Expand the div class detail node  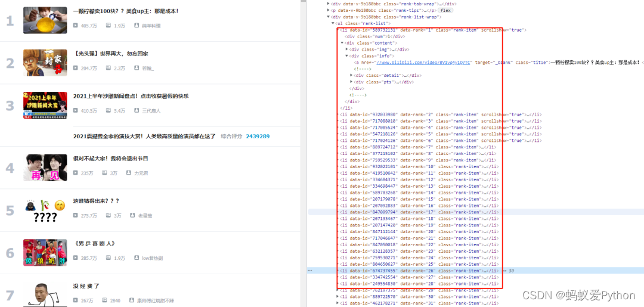point(351,75)
